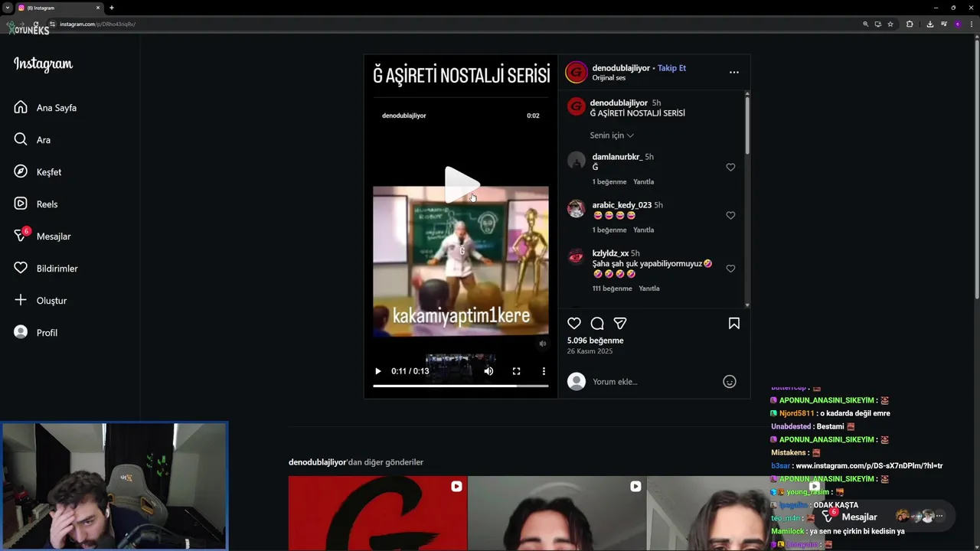Open the purple browser profile avatar
The image size is (980, 551).
click(957, 24)
